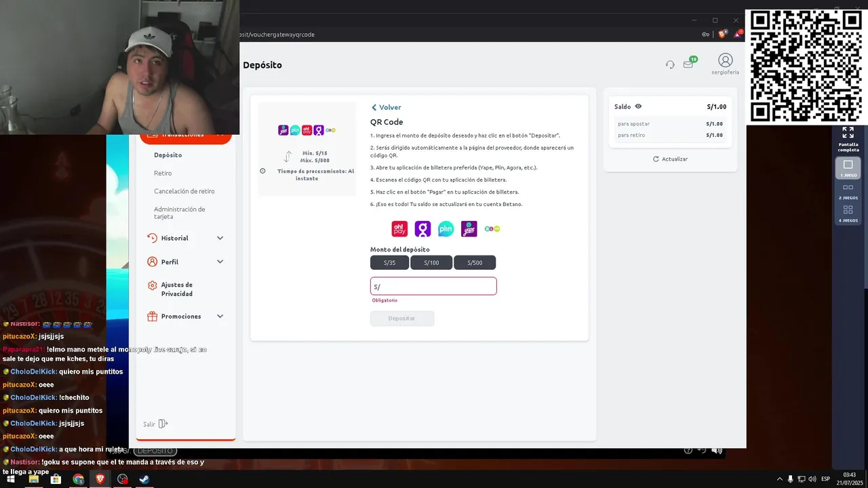Viewport: 868px width, 488px height.
Task: Open the Depósito sidebar item
Action: tap(167, 155)
